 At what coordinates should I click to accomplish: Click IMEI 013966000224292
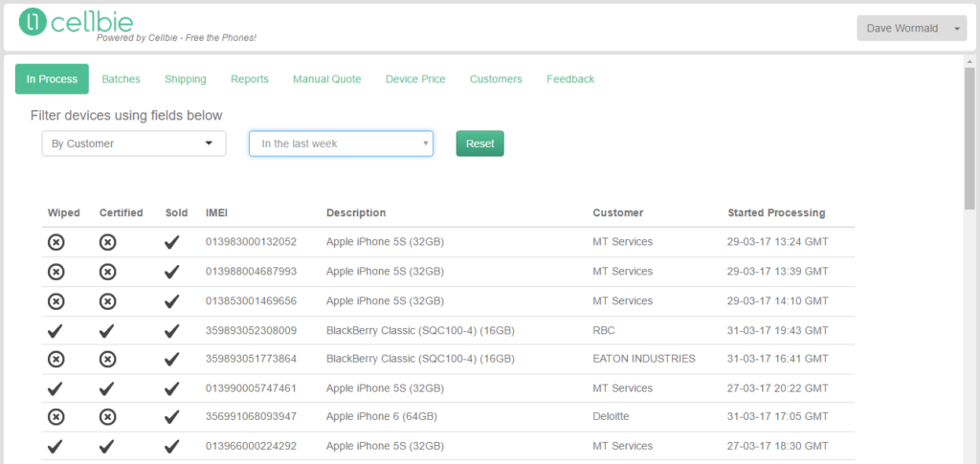[x=252, y=446]
